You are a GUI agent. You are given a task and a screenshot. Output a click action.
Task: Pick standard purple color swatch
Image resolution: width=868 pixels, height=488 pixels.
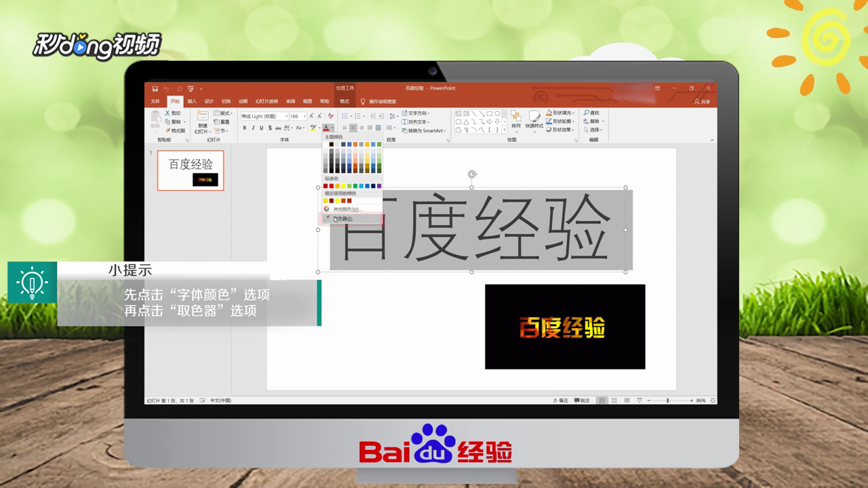click(x=379, y=186)
